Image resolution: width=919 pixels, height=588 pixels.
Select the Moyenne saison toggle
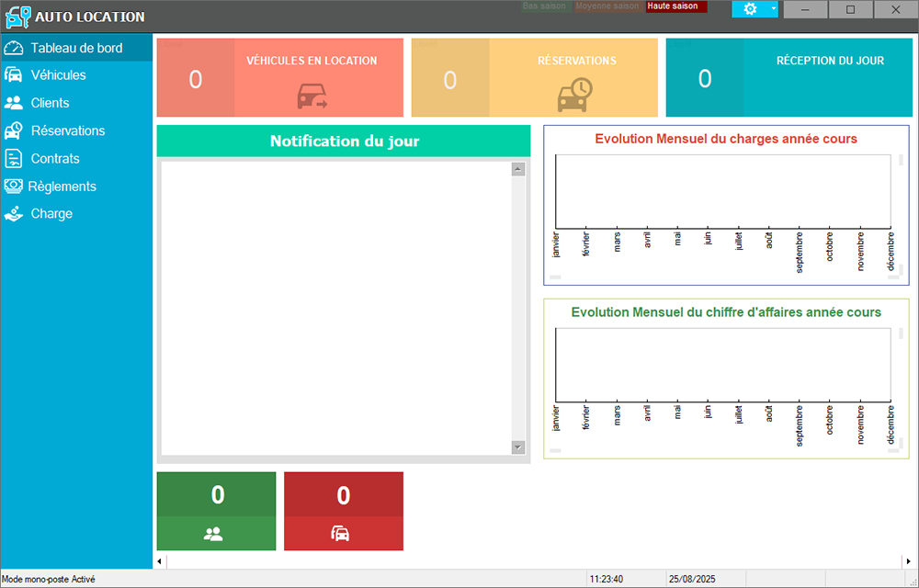point(607,6)
